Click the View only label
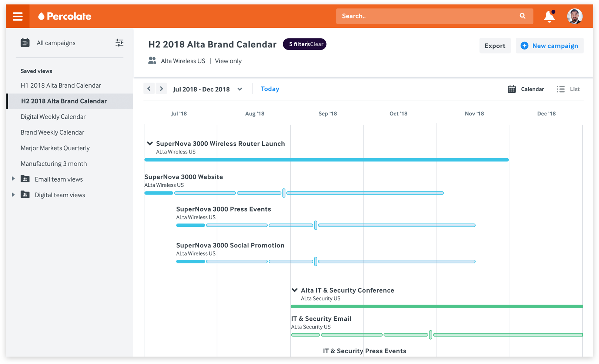Image resolution: width=599 pixels, height=364 pixels. [228, 61]
